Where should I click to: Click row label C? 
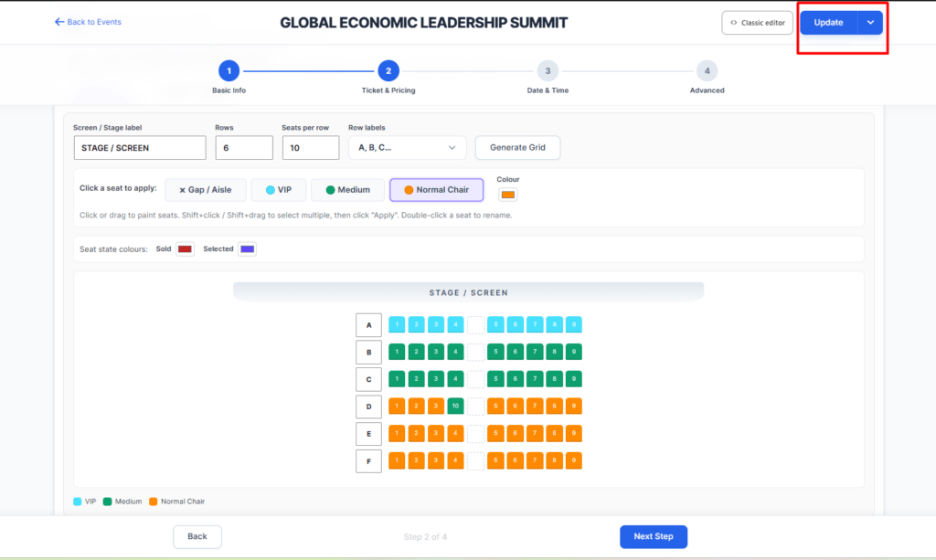pos(369,379)
